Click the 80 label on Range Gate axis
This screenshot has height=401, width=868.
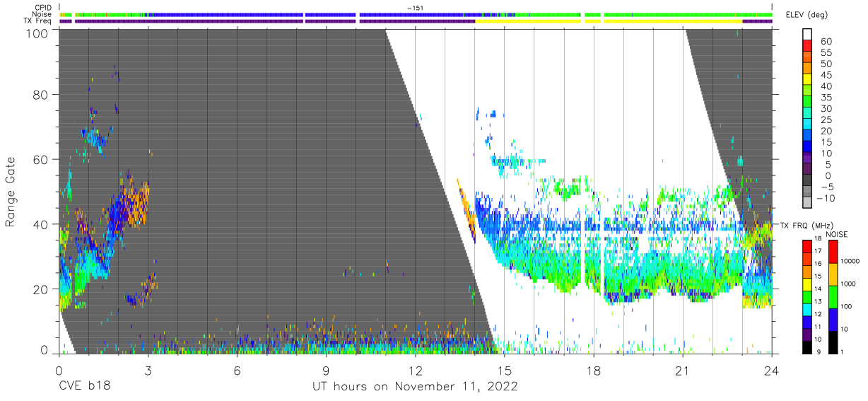click(42, 95)
